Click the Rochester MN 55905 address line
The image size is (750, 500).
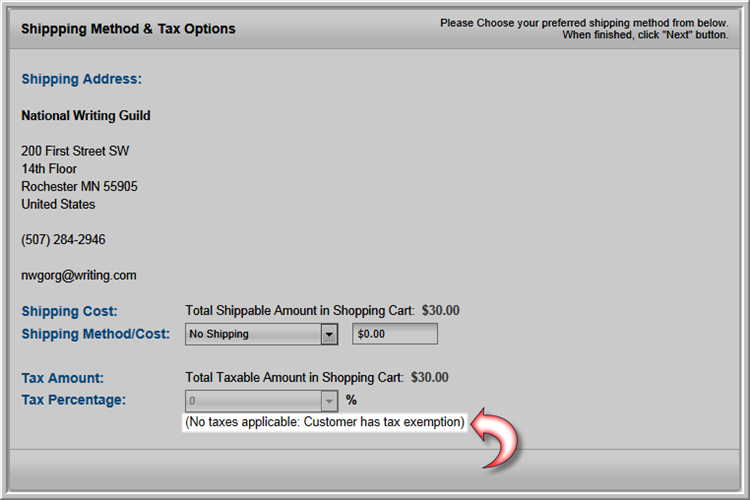pos(79,187)
